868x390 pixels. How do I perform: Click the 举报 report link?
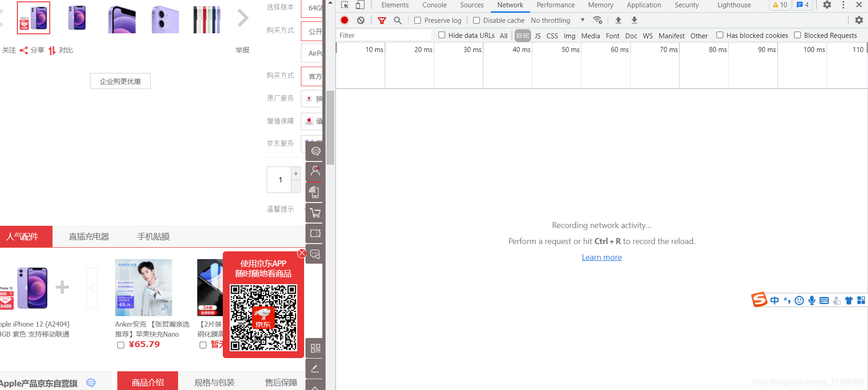point(242,50)
